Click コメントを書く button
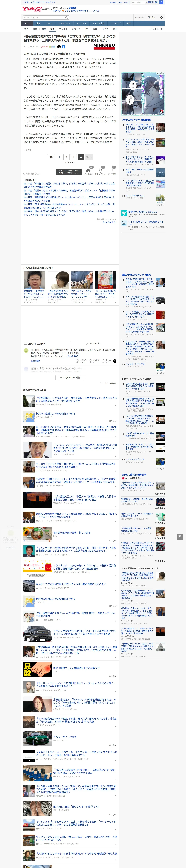This screenshot has width=186, height=868. click(x=93, y=344)
